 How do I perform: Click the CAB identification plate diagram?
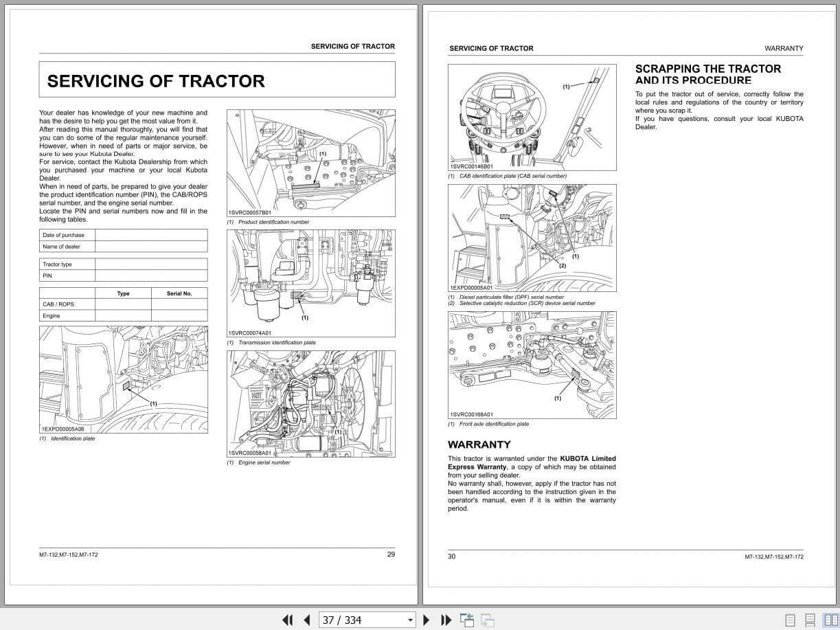coord(532,117)
